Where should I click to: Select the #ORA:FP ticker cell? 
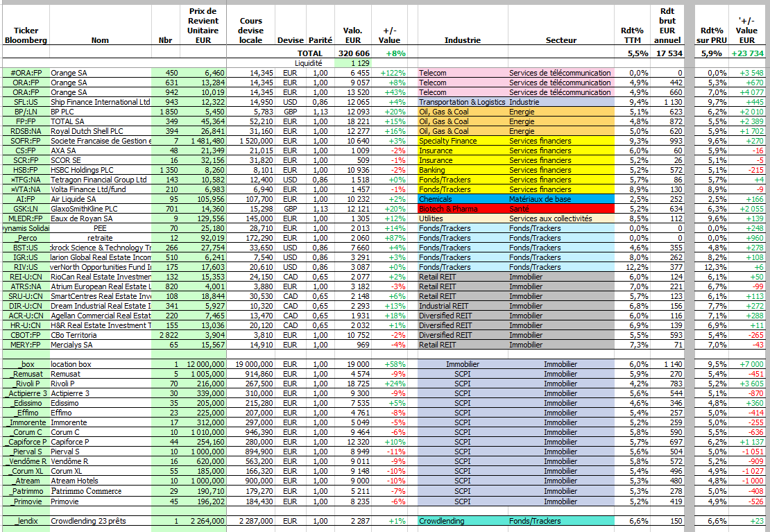coord(26,73)
